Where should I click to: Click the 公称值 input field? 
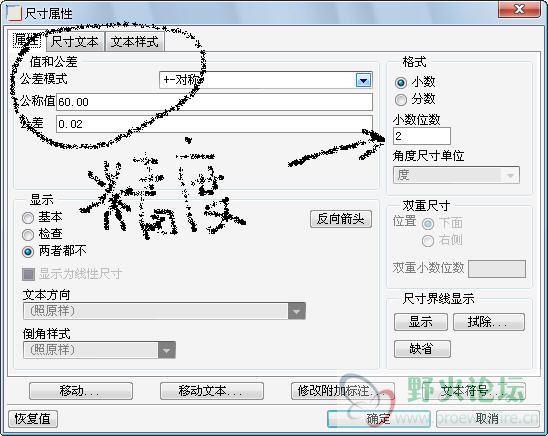point(214,102)
